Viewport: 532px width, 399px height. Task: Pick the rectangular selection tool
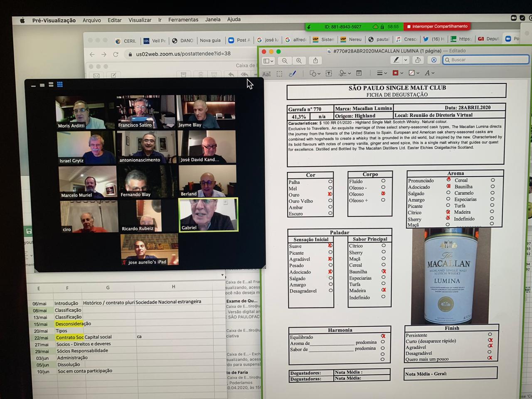pos(279,74)
